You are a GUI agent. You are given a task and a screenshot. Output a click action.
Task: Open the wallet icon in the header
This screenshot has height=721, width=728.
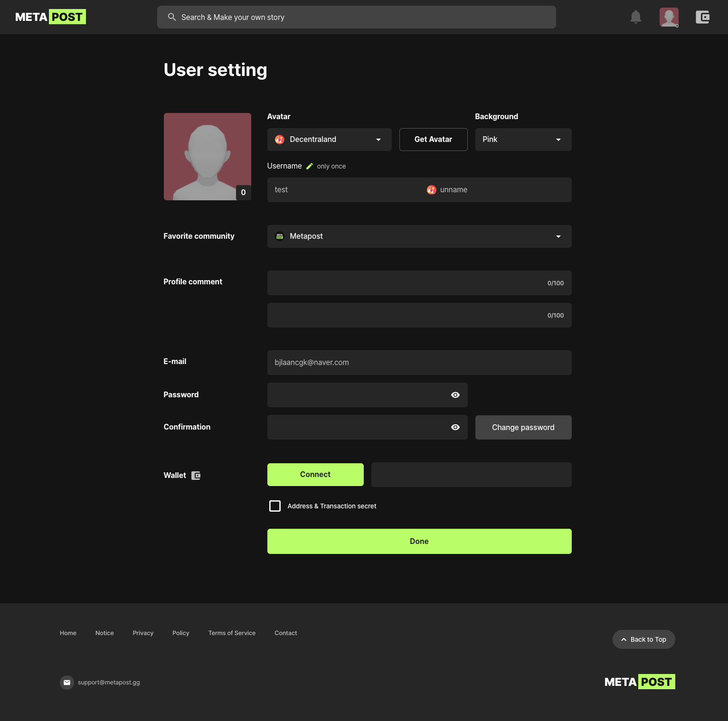[x=702, y=17]
